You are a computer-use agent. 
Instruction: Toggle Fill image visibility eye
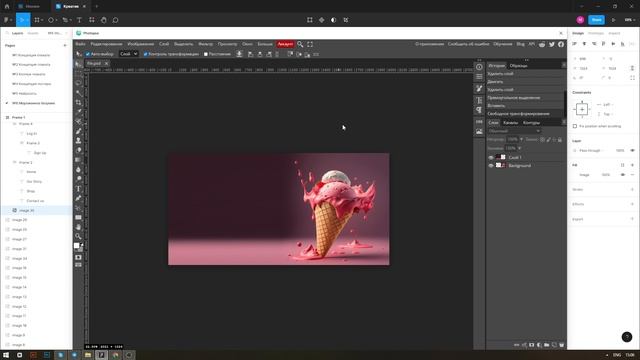point(623,175)
